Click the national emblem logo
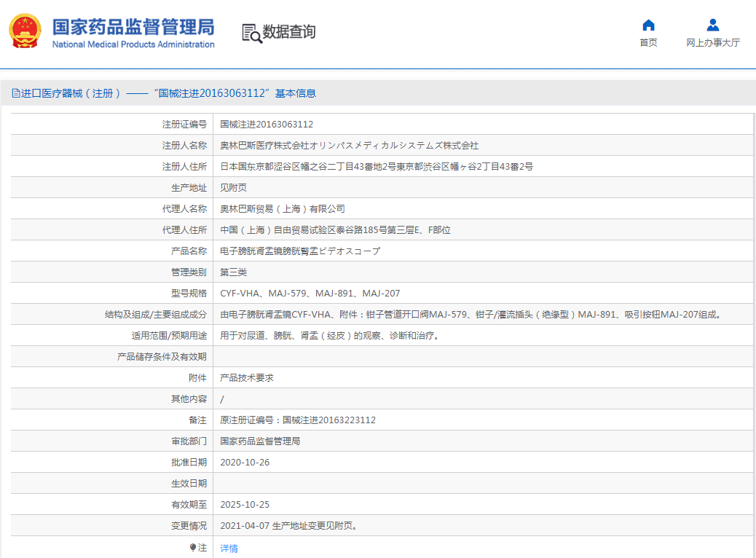756x558 pixels. pos(25,31)
